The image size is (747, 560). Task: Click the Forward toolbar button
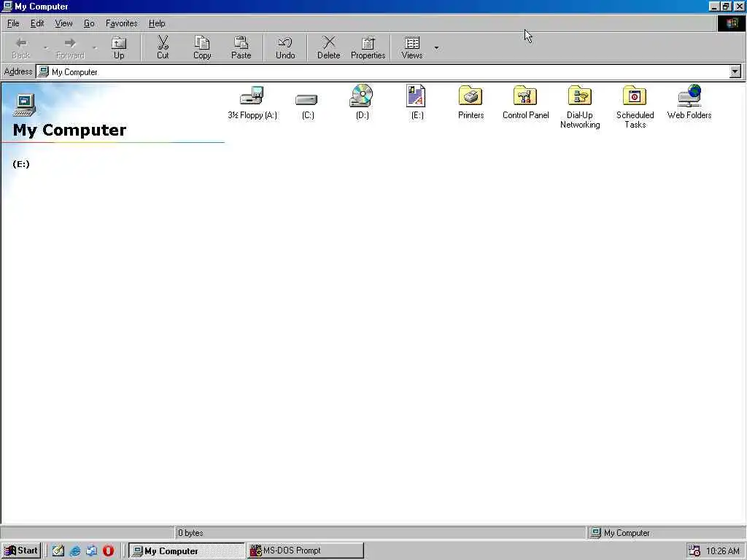[x=70, y=48]
